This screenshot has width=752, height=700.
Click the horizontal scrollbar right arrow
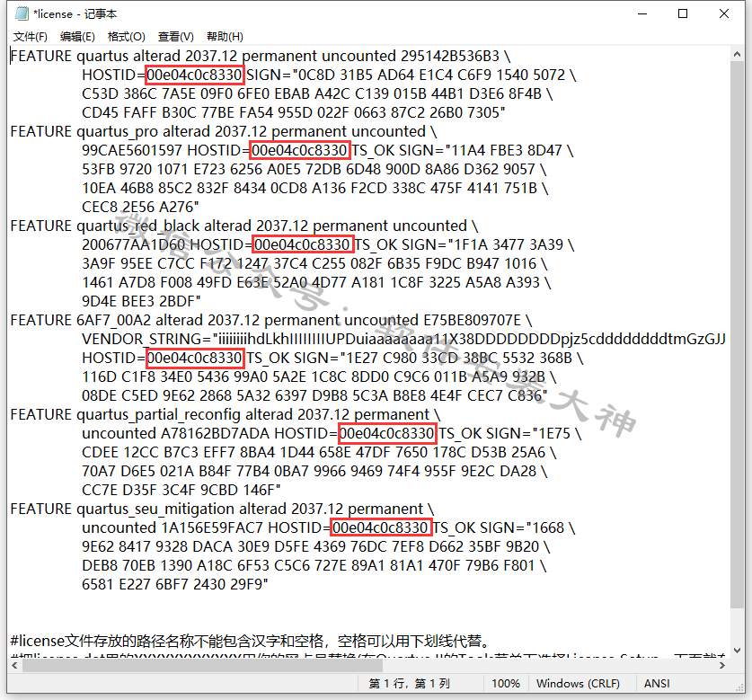coord(722,666)
